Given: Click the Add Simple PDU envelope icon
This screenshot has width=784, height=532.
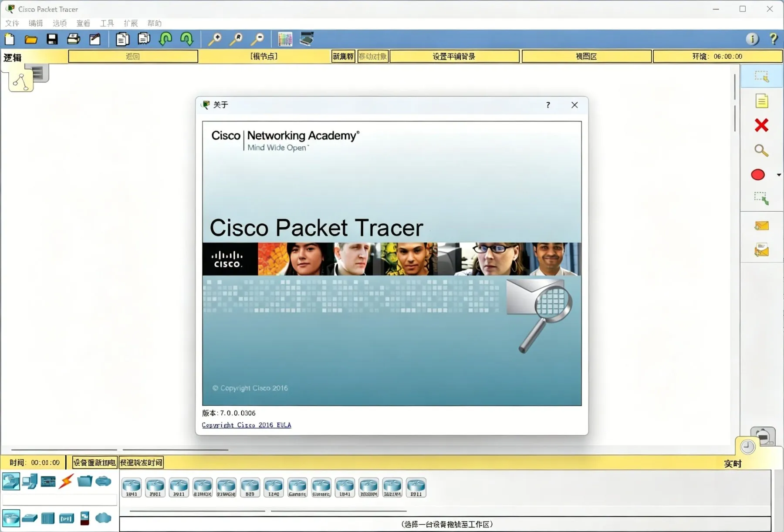Looking at the screenshot, I should pos(761,226).
